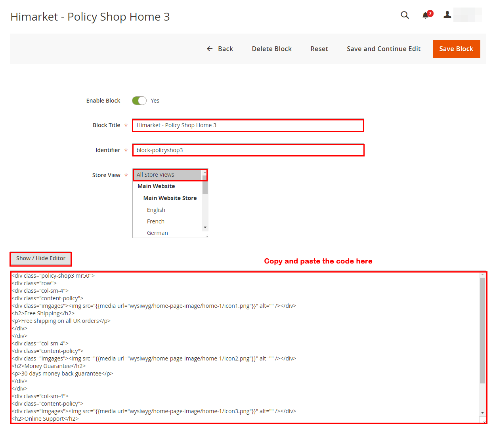Viewport: 495px width, 448px height.
Task: Click the content textarea resize handle
Action: pos(483,420)
